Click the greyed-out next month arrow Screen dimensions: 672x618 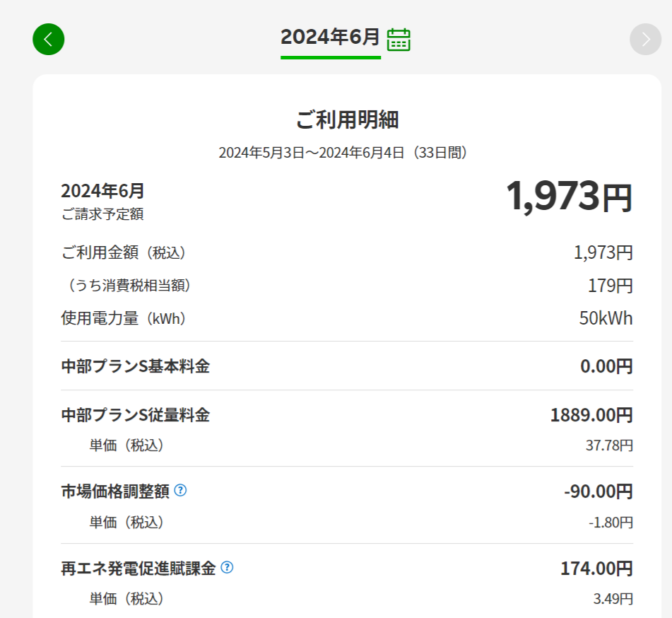pyautogui.click(x=644, y=39)
